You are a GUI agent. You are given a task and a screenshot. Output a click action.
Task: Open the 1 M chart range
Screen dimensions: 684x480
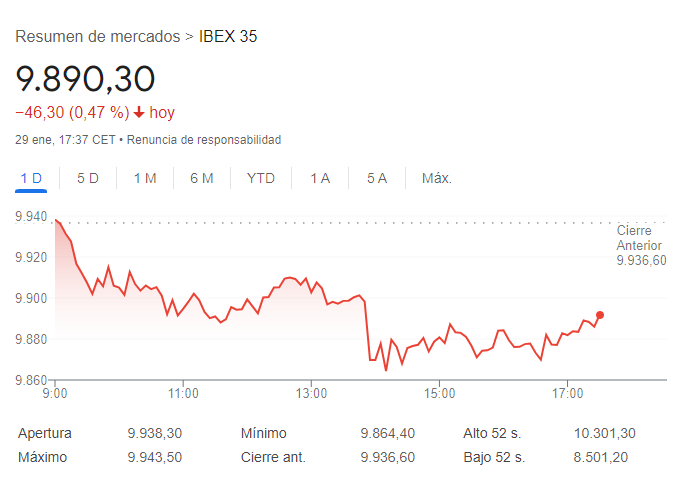coord(145,178)
